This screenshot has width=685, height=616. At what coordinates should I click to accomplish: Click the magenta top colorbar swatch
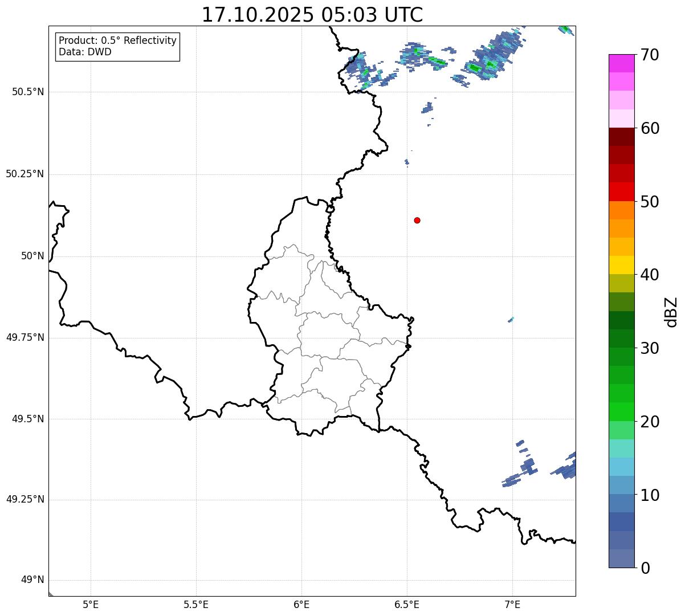[x=621, y=63]
